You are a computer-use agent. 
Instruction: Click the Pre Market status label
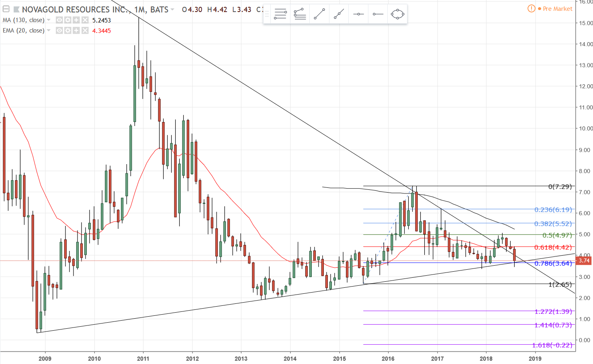(x=557, y=9)
